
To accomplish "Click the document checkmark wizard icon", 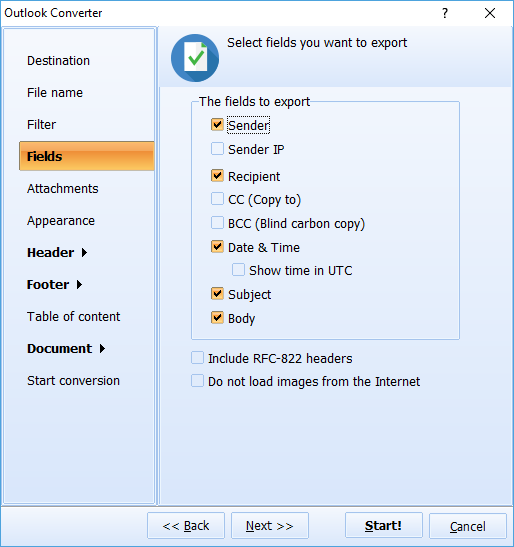I will tap(195, 58).
